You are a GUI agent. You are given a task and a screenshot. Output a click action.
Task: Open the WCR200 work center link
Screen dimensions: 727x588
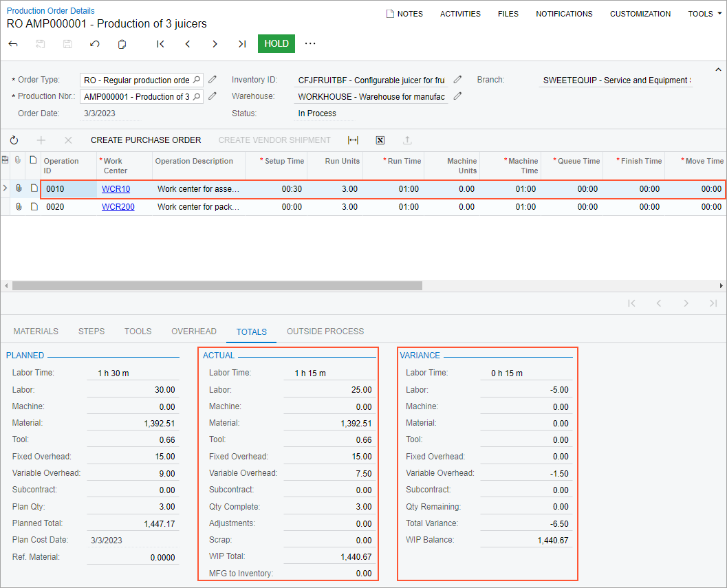pos(118,207)
